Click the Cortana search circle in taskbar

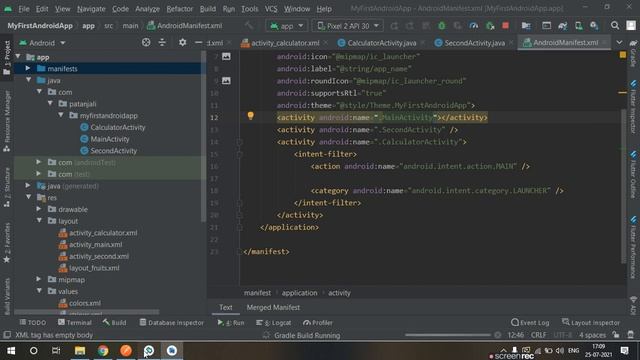(x=34, y=351)
